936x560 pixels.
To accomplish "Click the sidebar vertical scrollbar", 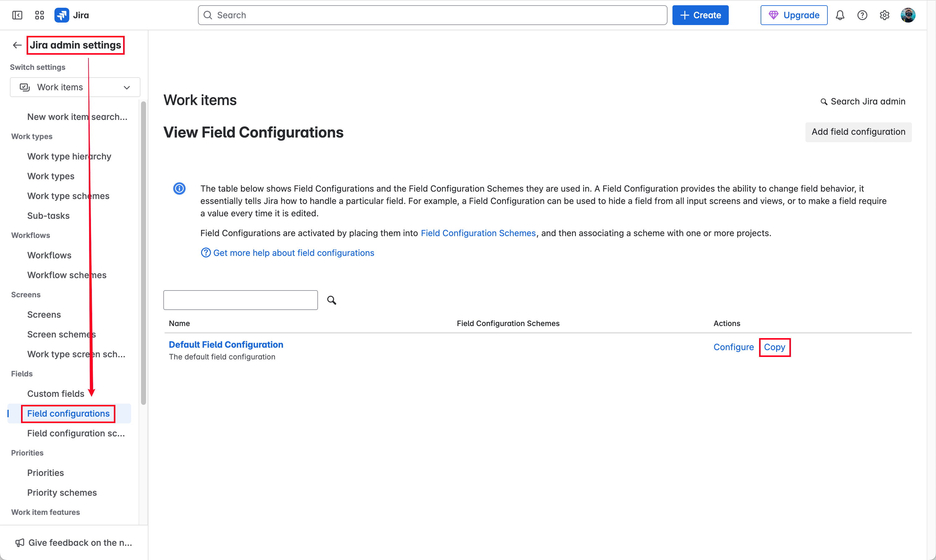I will (x=144, y=253).
